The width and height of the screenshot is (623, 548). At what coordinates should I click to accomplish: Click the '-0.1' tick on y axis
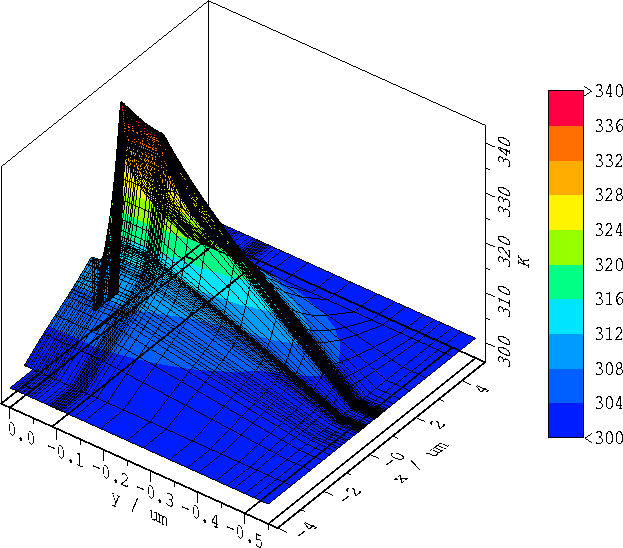(66, 456)
